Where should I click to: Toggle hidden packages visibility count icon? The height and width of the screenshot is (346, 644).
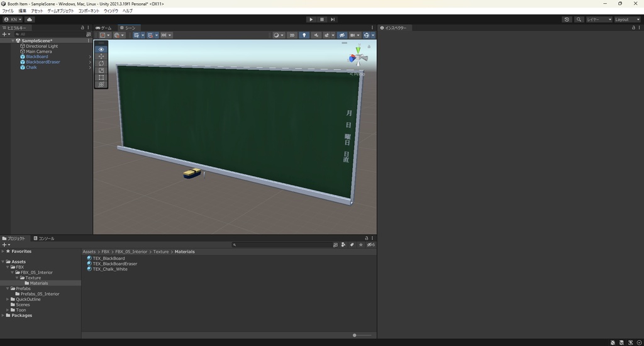(x=370, y=245)
